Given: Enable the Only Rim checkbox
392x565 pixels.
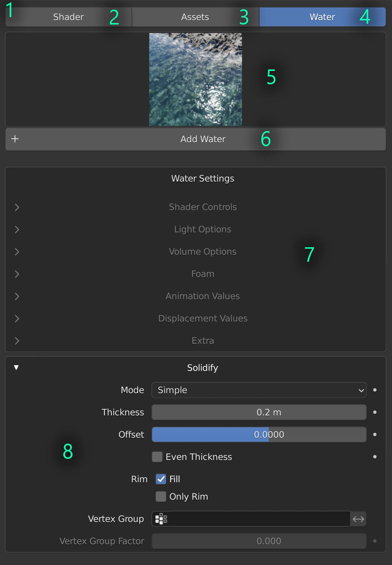Looking at the screenshot, I should tap(161, 497).
